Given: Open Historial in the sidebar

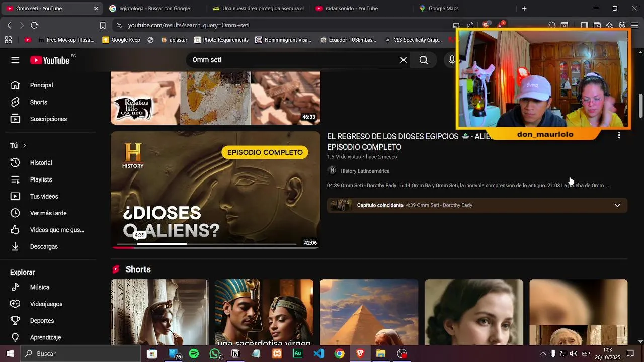Looking at the screenshot, I should (x=41, y=163).
